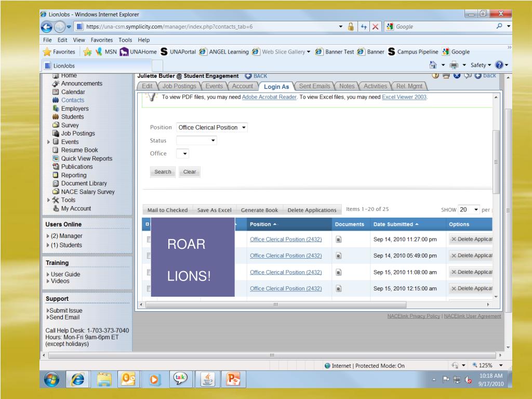This screenshot has width=532, height=399.
Task: Open the Java taskbar icon
Action: click(x=208, y=379)
